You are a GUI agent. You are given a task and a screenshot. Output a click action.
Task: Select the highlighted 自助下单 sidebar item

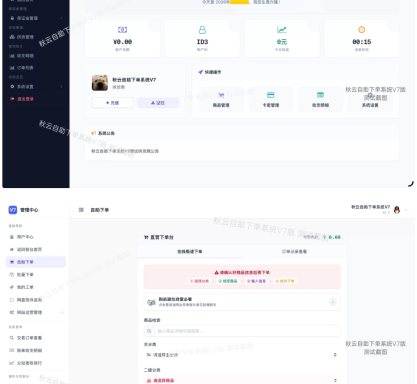click(36, 262)
